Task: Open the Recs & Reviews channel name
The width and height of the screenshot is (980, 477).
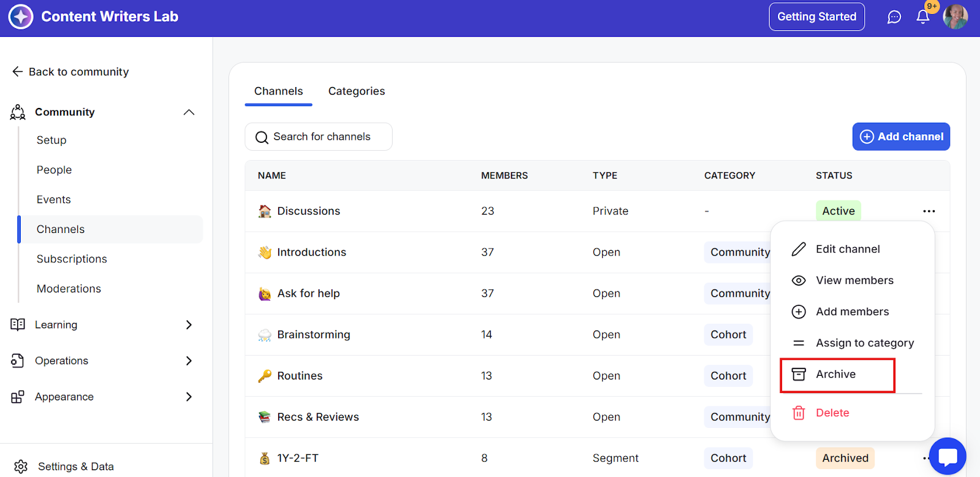Action: [318, 417]
